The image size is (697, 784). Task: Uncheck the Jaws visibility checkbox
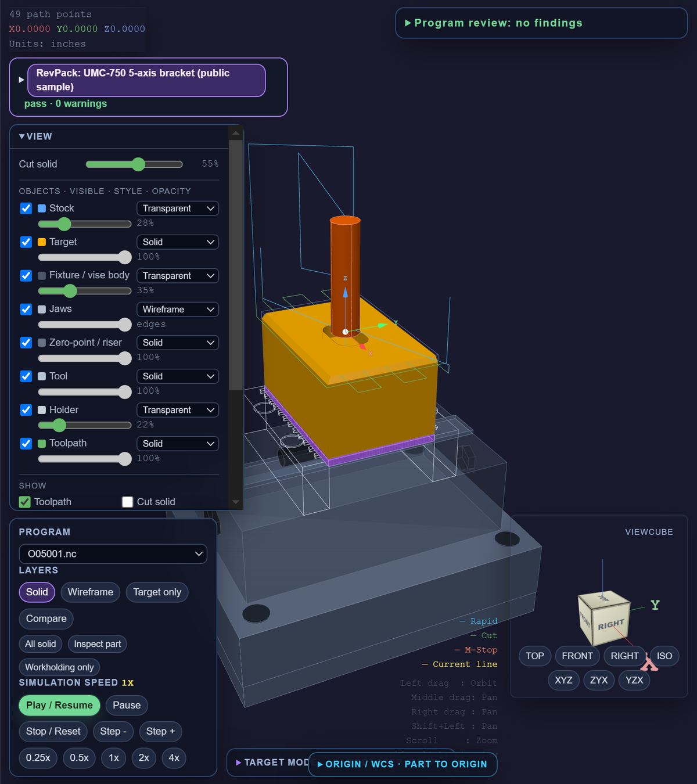26,310
